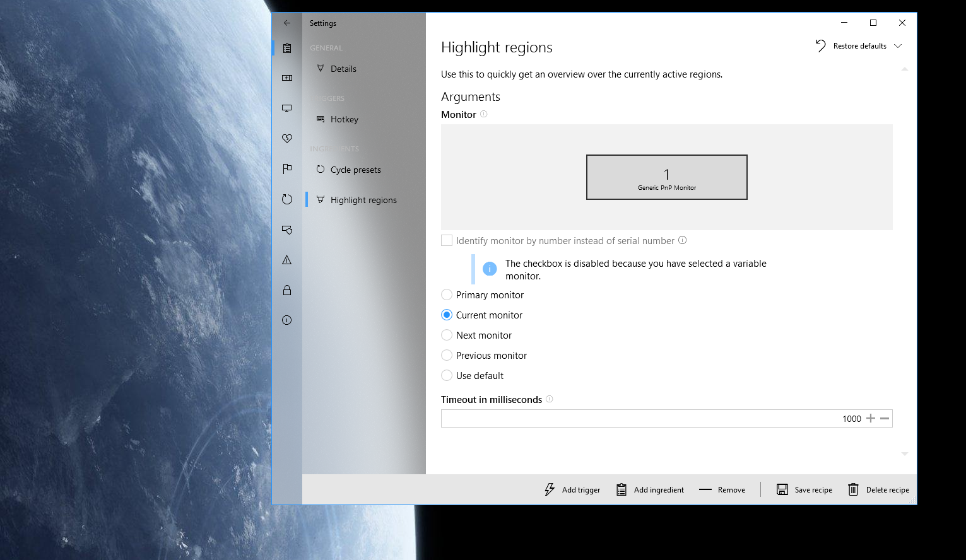Screen dimensions: 966x560
Task: Select the Primary monitor option
Action: click(447, 295)
